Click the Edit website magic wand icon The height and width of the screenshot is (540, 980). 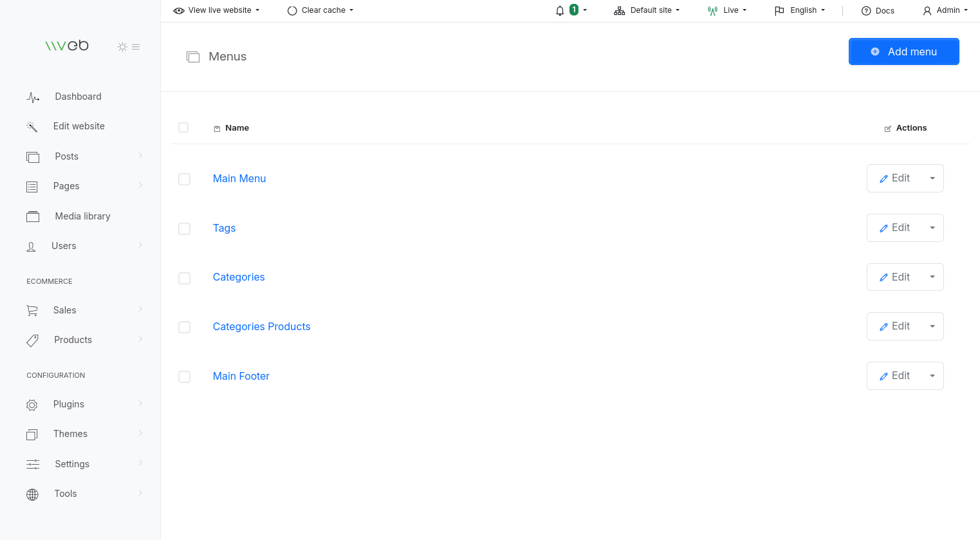[x=32, y=127]
